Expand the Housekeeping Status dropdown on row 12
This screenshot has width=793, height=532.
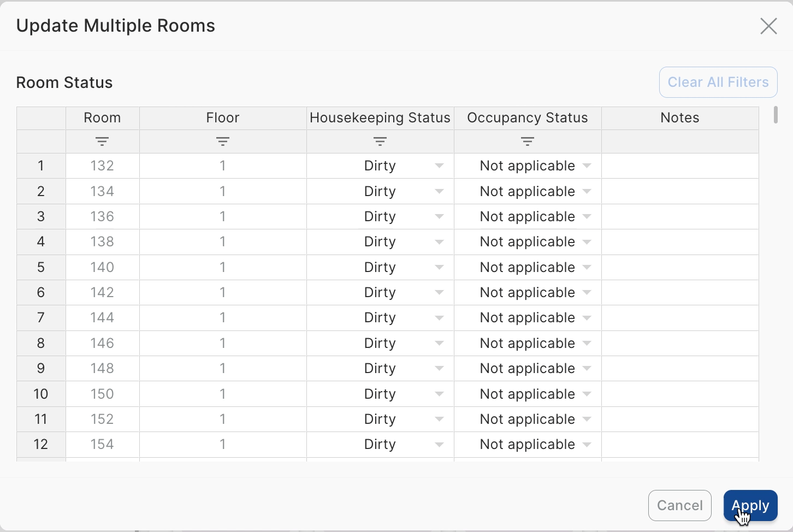tap(440, 444)
